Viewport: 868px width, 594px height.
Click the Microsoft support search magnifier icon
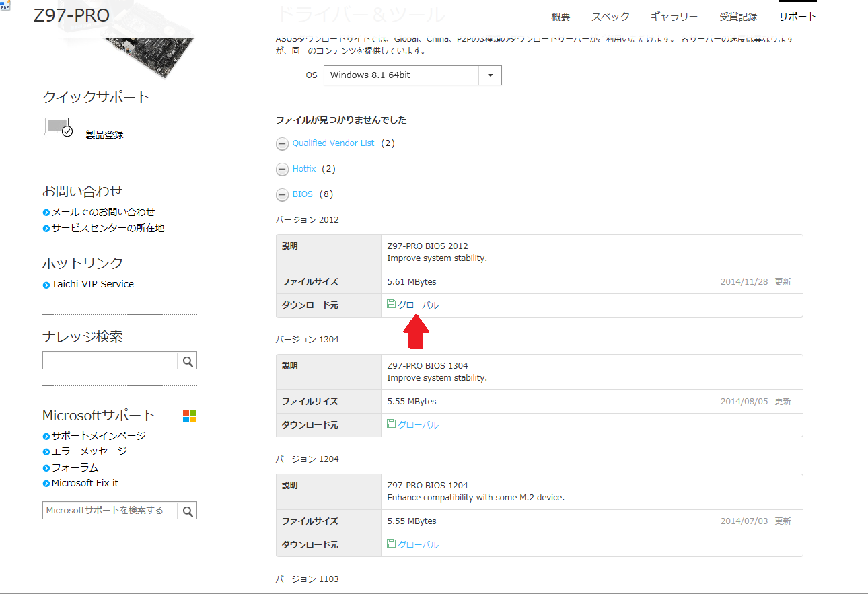[188, 511]
